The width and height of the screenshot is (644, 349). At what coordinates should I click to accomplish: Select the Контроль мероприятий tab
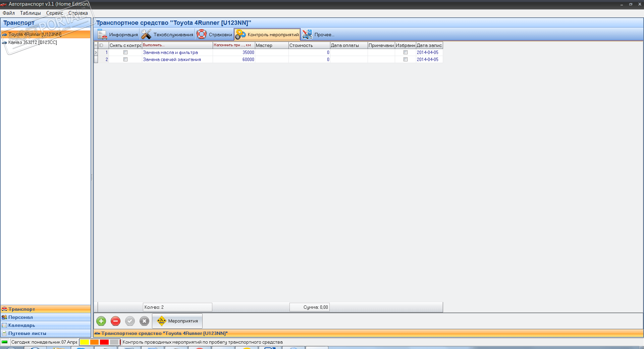coord(267,35)
